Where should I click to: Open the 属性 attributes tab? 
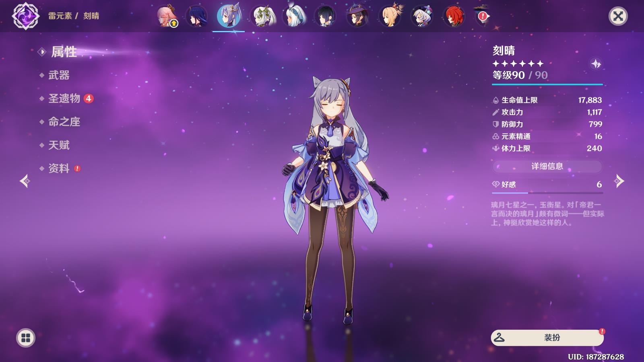pos(64,52)
